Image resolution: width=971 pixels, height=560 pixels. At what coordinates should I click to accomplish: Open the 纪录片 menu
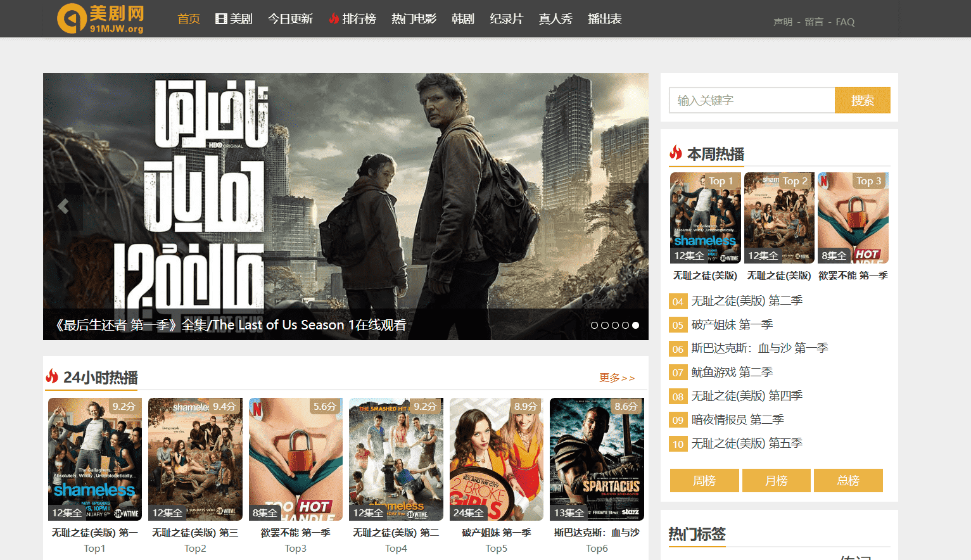(506, 19)
